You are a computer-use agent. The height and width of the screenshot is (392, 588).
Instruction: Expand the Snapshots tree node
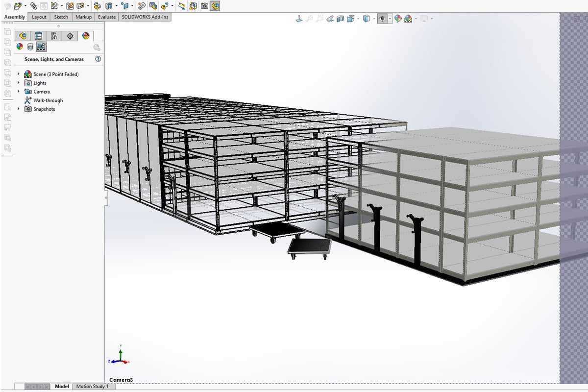click(19, 109)
